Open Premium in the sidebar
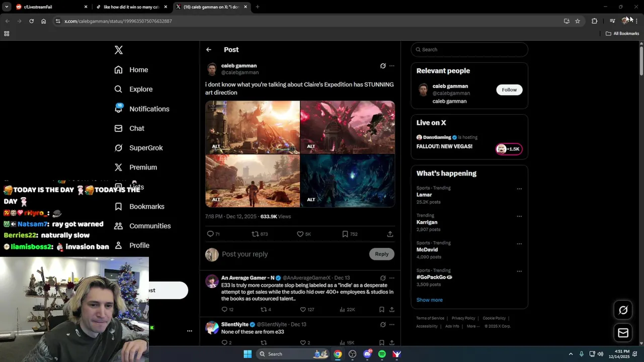The image size is (644, 362). tap(136, 167)
